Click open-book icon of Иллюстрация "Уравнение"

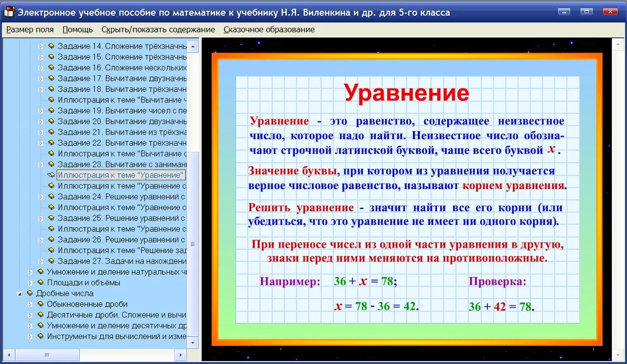point(51,175)
